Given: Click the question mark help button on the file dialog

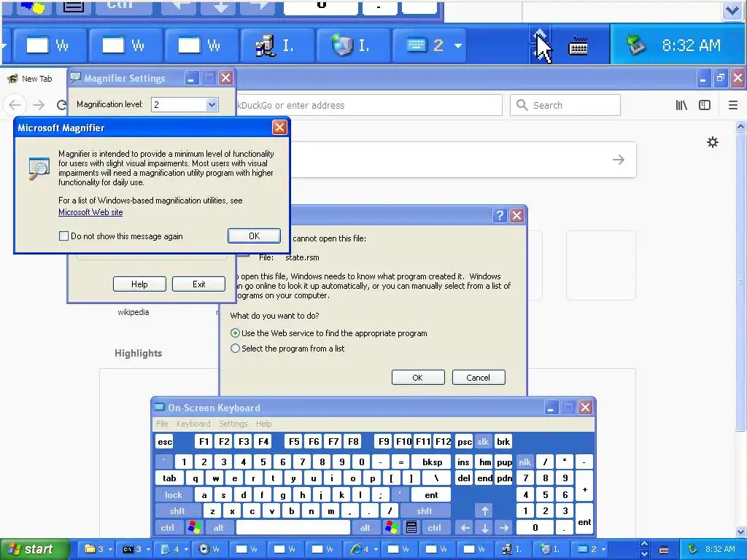Looking at the screenshot, I should tap(499, 216).
